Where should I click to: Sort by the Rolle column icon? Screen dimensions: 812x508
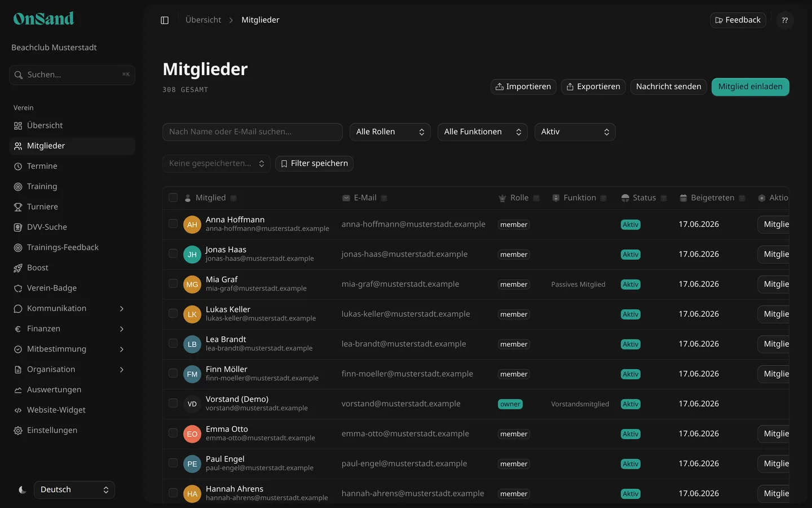pos(536,198)
